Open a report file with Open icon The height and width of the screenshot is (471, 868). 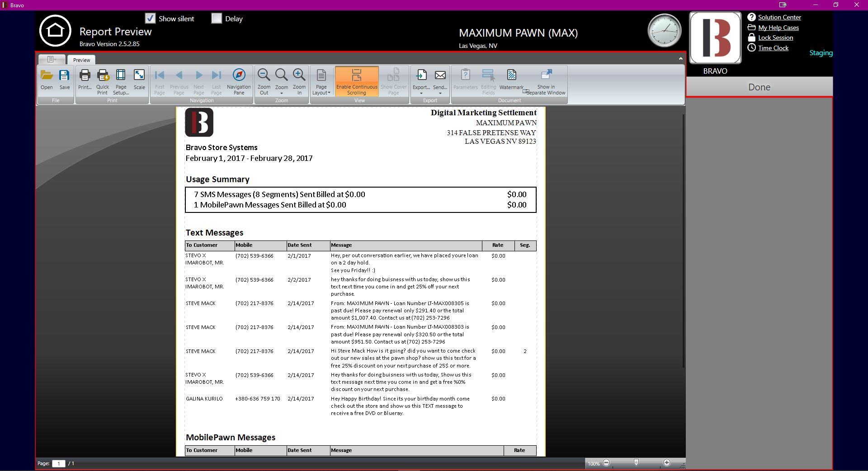point(47,80)
